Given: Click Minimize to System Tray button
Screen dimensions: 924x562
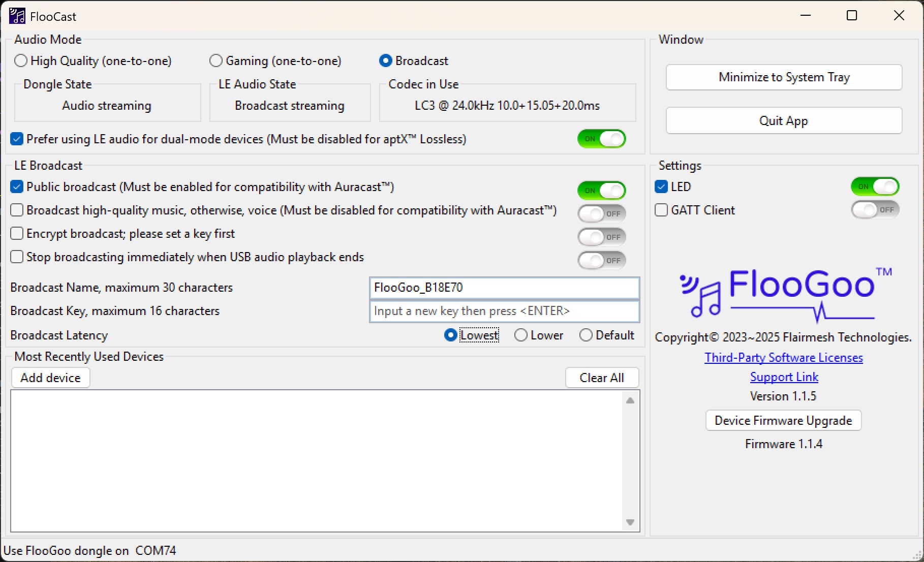Looking at the screenshot, I should (x=784, y=77).
